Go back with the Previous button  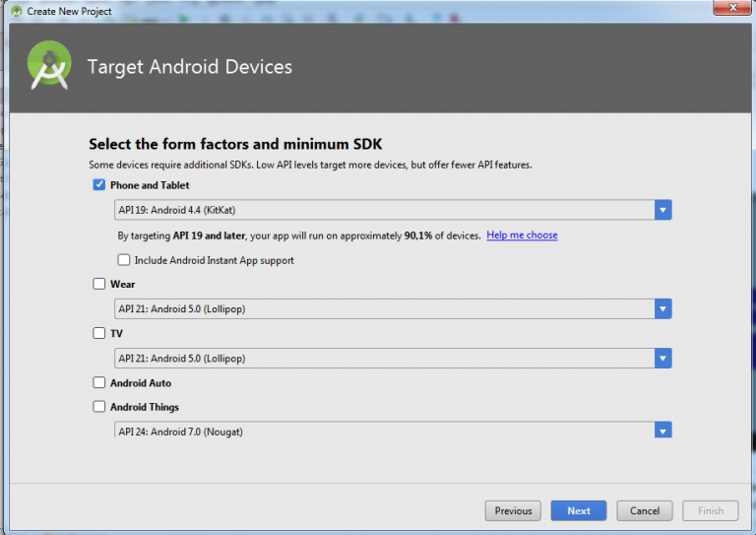click(x=513, y=510)
